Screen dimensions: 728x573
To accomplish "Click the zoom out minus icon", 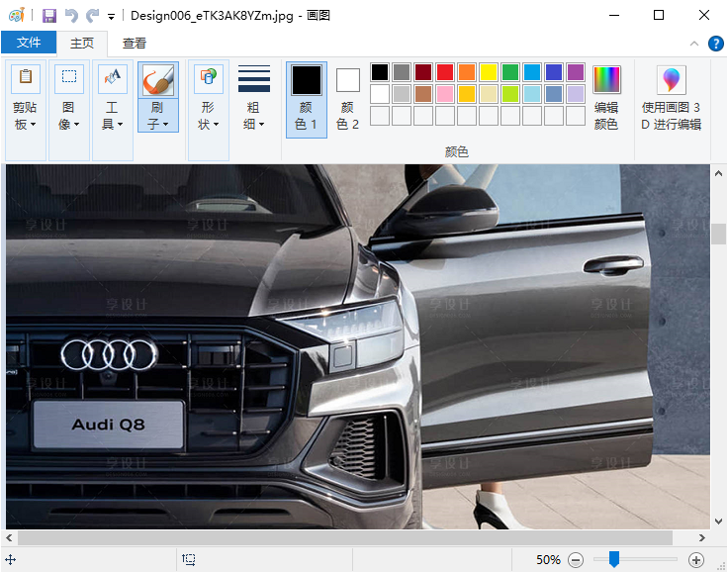I will tap(576, 560).
